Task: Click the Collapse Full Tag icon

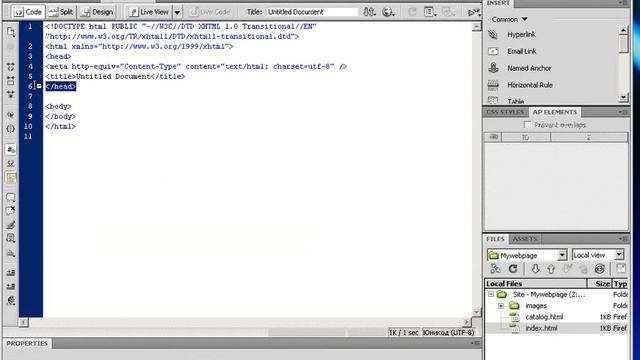Action: pyautogui.click(x=11, y=67)
